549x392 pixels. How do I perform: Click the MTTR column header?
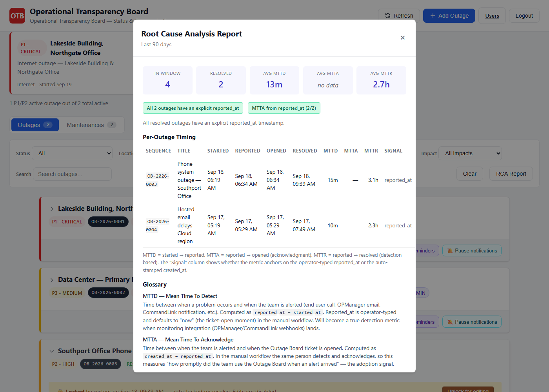(371, 151)
